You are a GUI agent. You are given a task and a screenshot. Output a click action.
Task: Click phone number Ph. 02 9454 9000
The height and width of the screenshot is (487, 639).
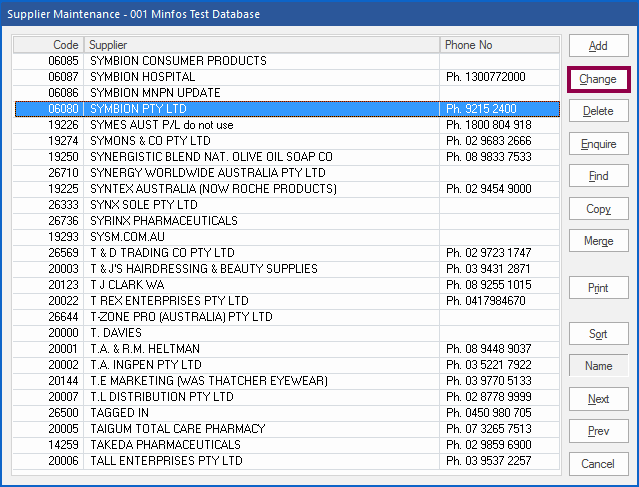click(489, 189)
